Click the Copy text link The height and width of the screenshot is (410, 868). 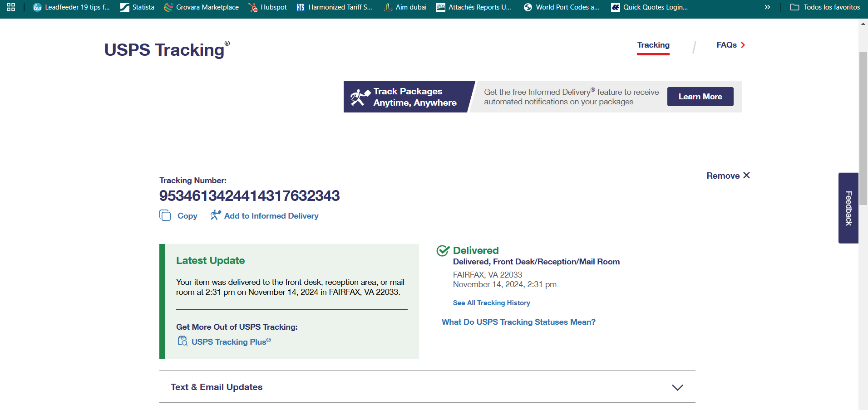coord(187,216)
